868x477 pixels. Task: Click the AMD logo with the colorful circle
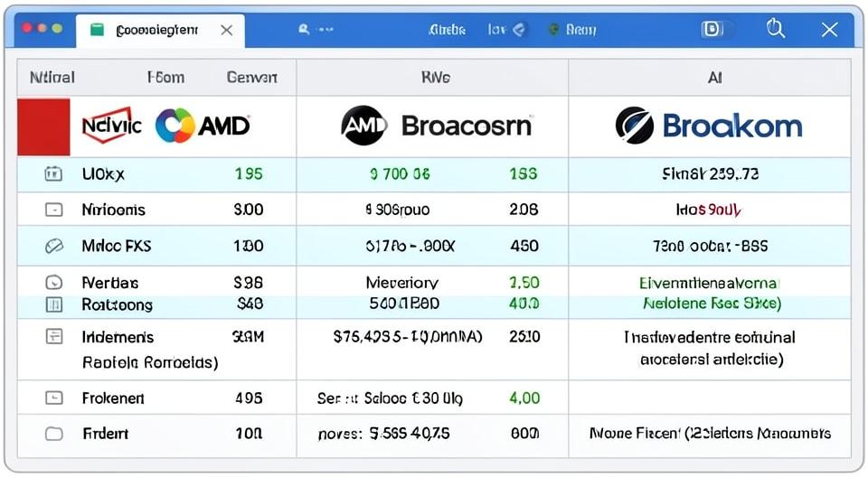(203, 126)
